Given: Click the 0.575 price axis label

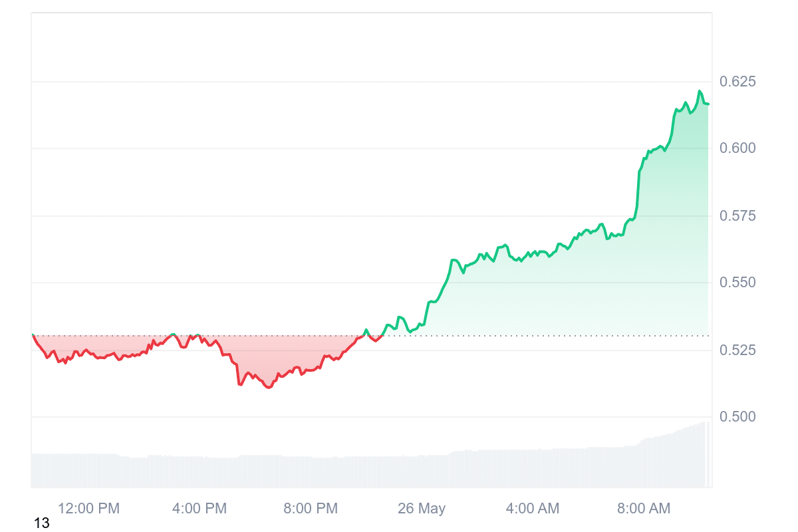Looking at the screenshot, I should tap(738, 216).
